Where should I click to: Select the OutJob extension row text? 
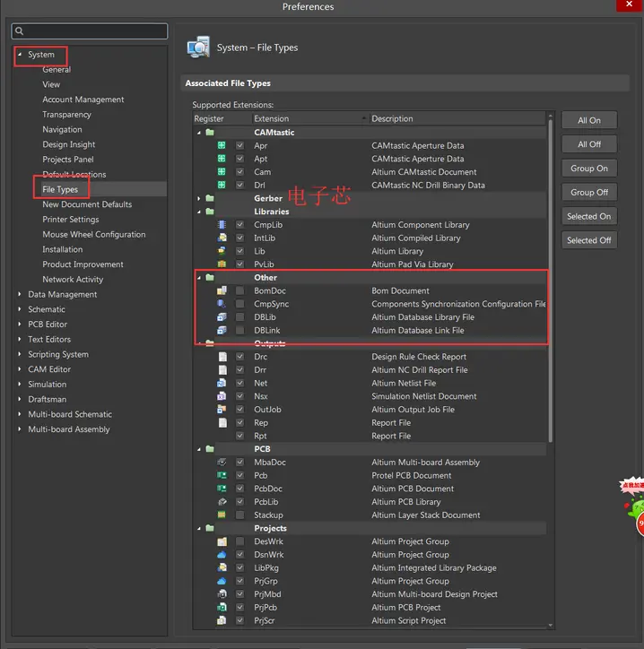point(267,410)
